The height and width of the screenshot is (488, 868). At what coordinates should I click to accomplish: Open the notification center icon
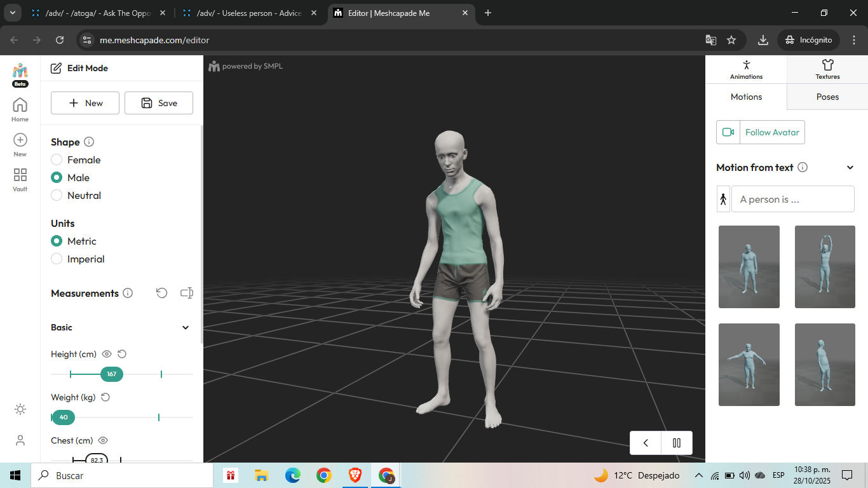coord(846,475)
